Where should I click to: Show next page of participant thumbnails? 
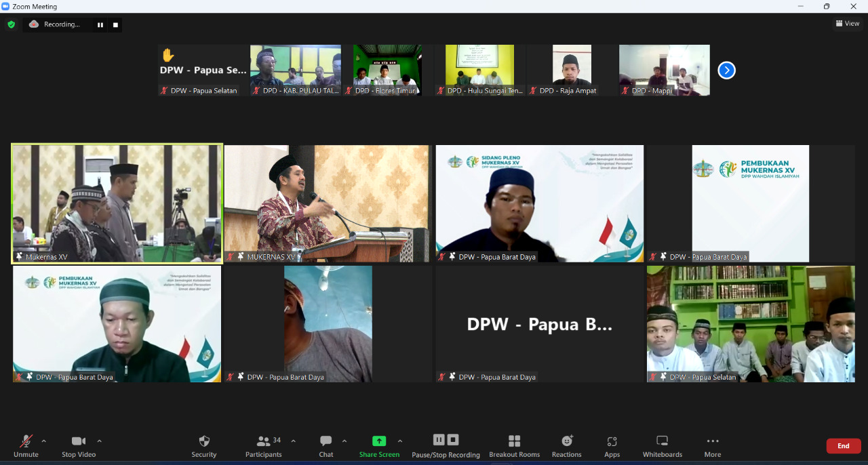pos(726,70)
